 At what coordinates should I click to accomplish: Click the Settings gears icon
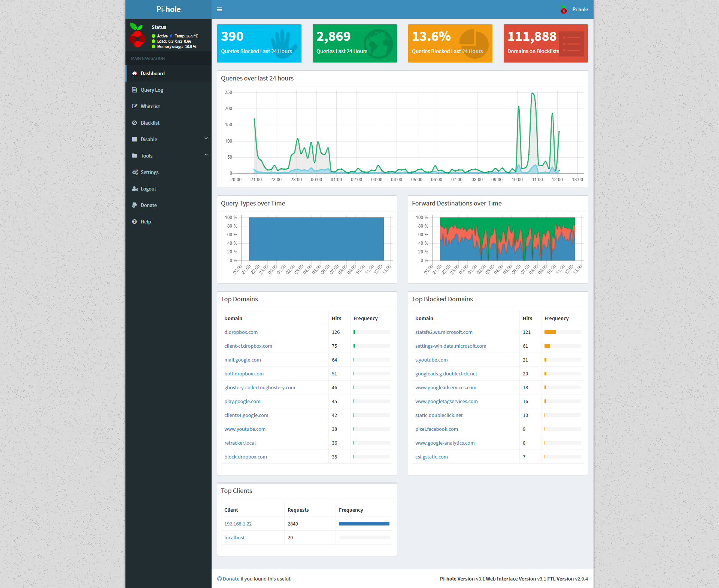[x=135, y=172]
